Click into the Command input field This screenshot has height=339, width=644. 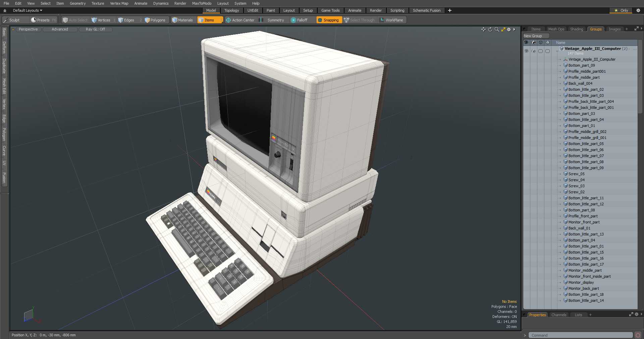click(x=581, y=335)
